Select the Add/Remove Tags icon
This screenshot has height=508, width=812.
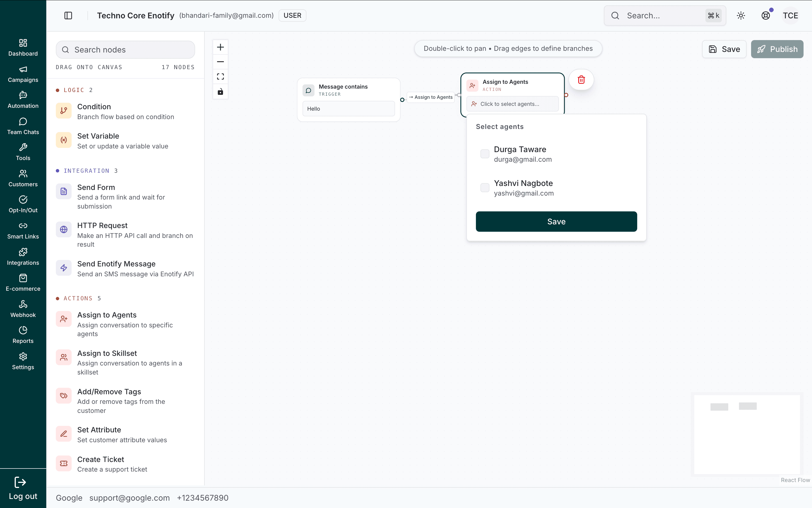64,396
